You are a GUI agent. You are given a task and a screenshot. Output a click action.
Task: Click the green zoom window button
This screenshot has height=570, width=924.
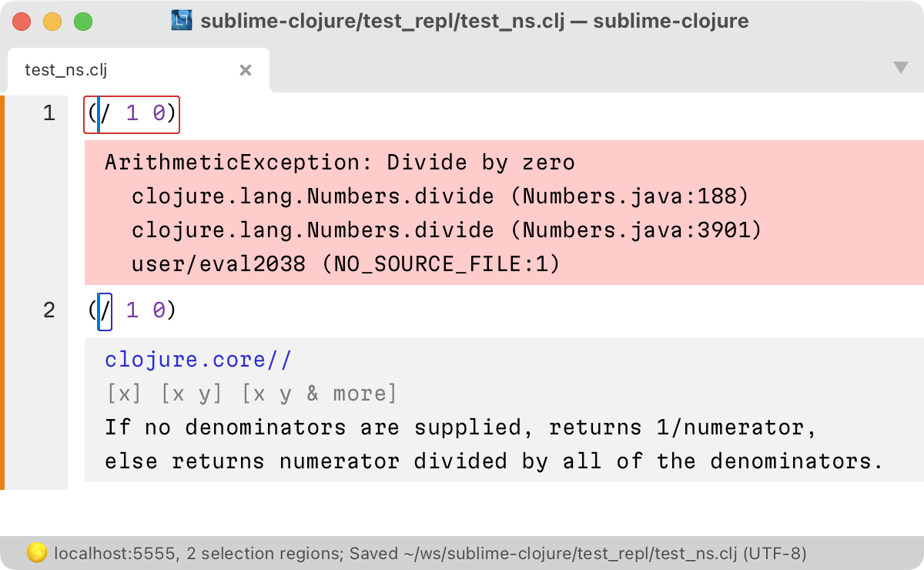[x=82, y=22]
